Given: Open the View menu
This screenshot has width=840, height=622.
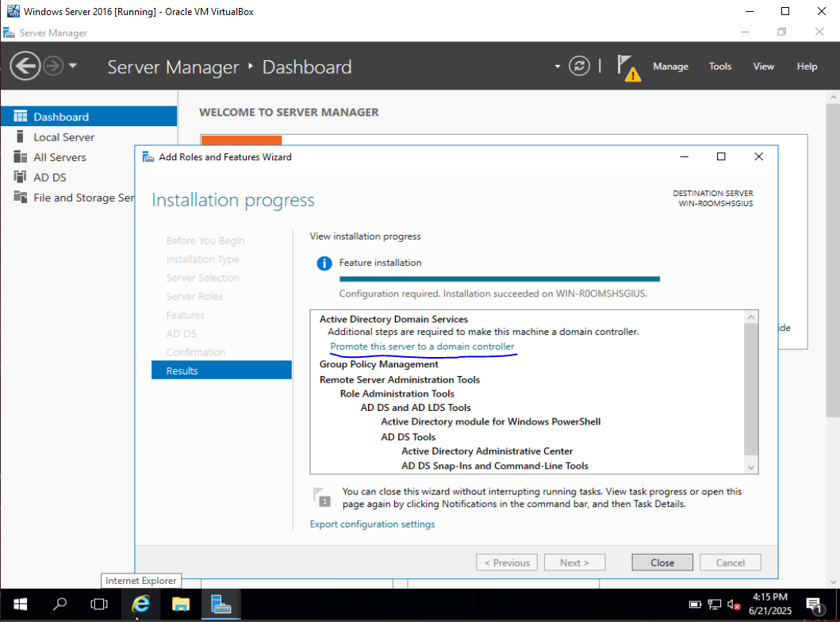Looking at the screenshot, I should pyautogui.click(x=763, y=67).
